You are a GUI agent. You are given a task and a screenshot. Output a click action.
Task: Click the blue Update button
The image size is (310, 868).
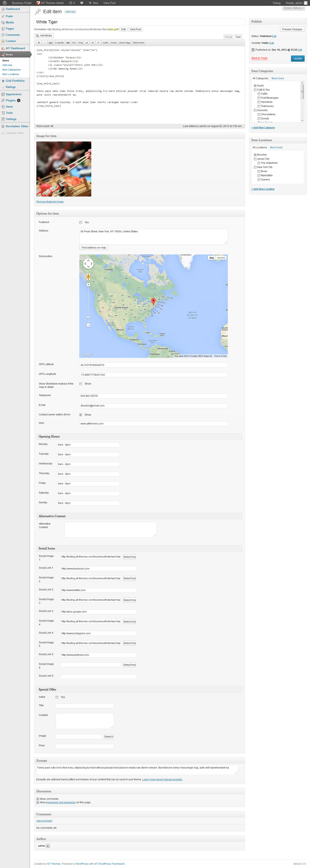click(x=298, y=58)
